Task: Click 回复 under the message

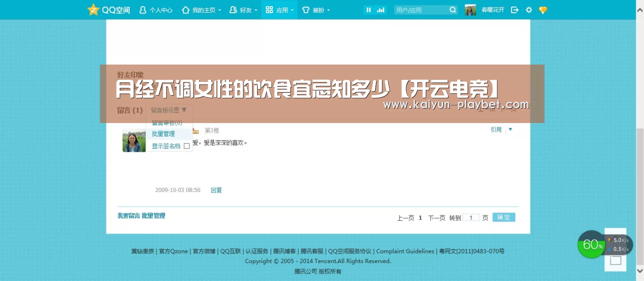Action: [216, 190]
